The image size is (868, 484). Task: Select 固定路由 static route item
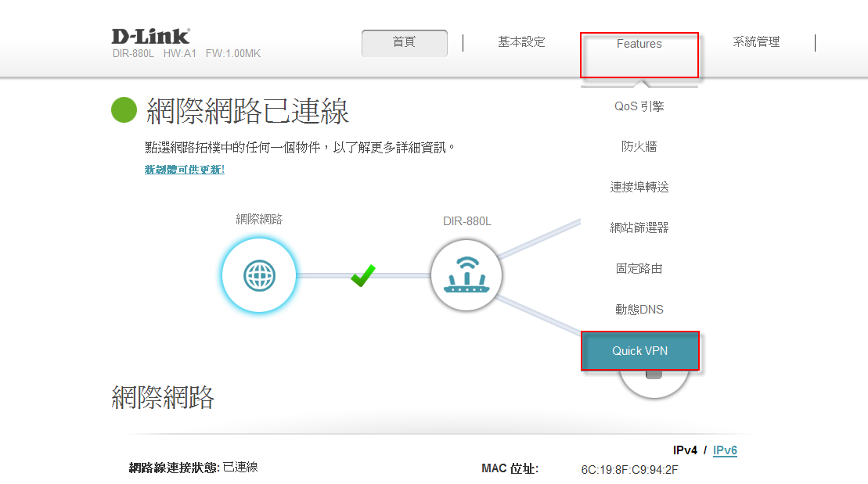[x=639, y=269]
